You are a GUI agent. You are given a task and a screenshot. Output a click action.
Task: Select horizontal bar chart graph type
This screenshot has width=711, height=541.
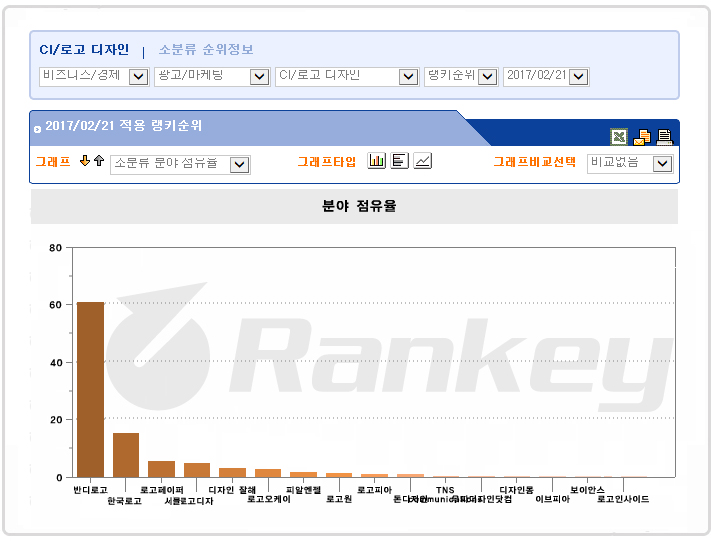[399, 161]
